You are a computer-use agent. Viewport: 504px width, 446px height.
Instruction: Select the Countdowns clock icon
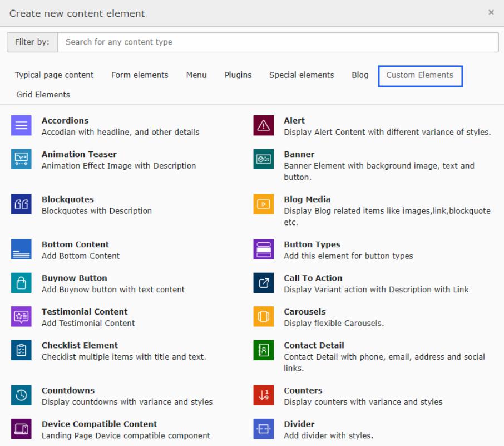click(x=22, y=395)
